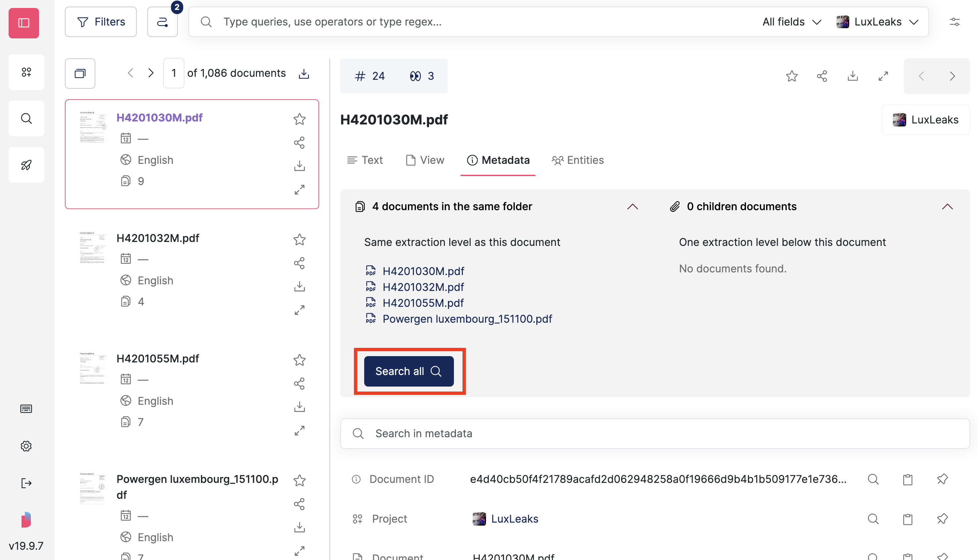The height and width of the screenshot is (560, 978).
Task: Star Powergen luxembourg_151100.pdf in results
Action: tap(299, 480)
